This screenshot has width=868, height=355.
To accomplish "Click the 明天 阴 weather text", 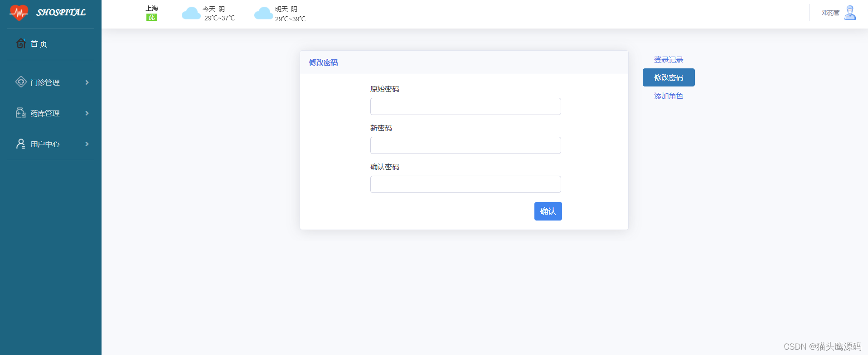I will (286, 9).
